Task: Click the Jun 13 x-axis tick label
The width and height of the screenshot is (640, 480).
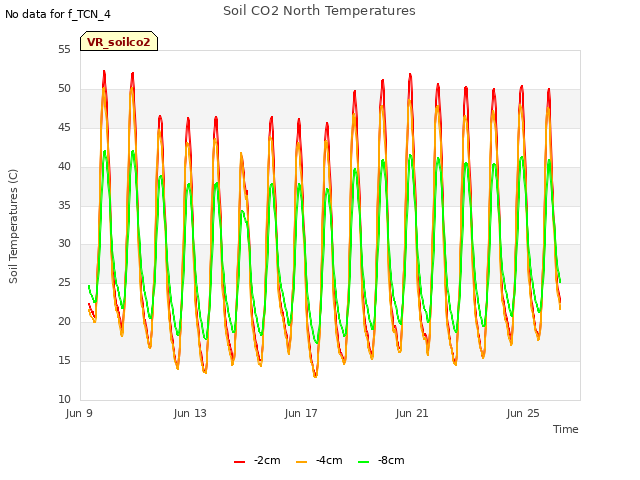Action: [190, 413]
